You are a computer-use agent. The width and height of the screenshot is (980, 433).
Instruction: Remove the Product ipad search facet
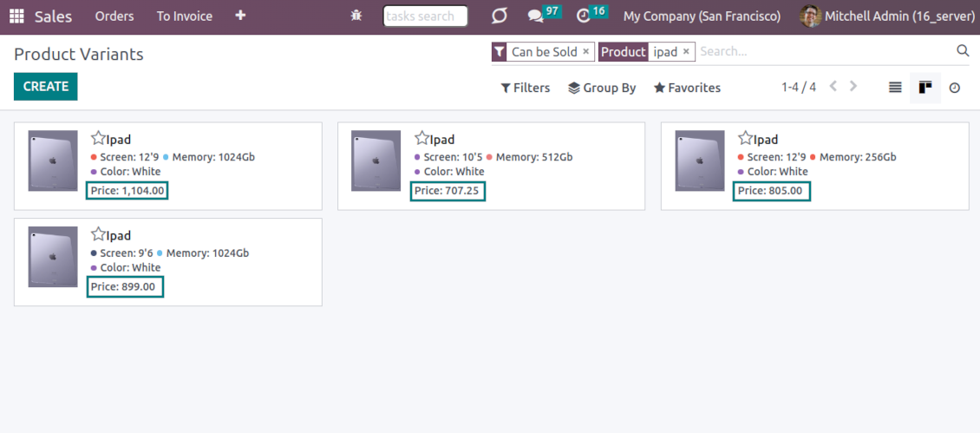[x=686, y=52]
